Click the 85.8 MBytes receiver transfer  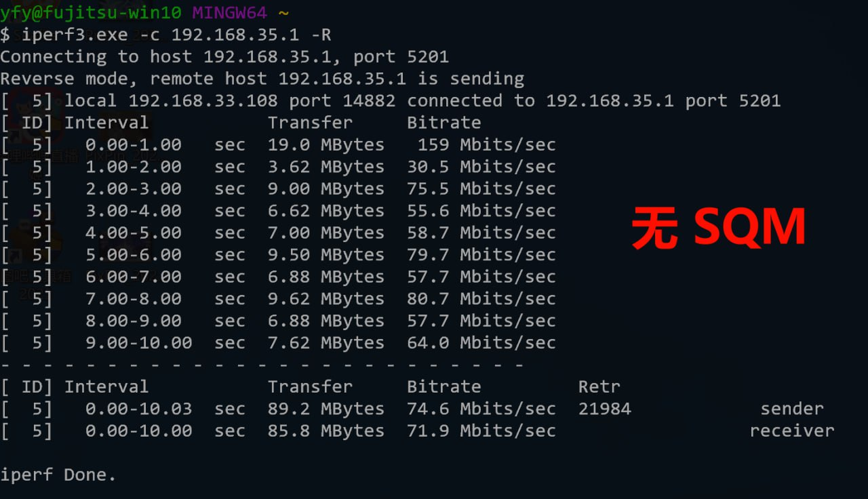325,431
